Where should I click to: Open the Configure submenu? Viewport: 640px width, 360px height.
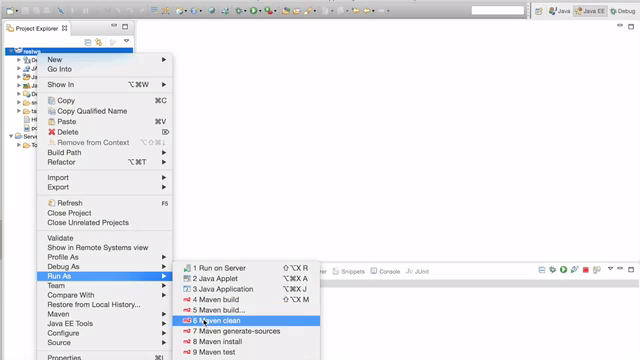coord(104,333)
